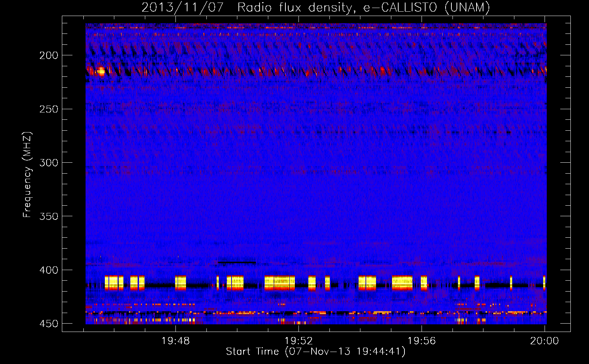Click the 250 frequency tick label
589x364 pixels.
pos(49,109)
